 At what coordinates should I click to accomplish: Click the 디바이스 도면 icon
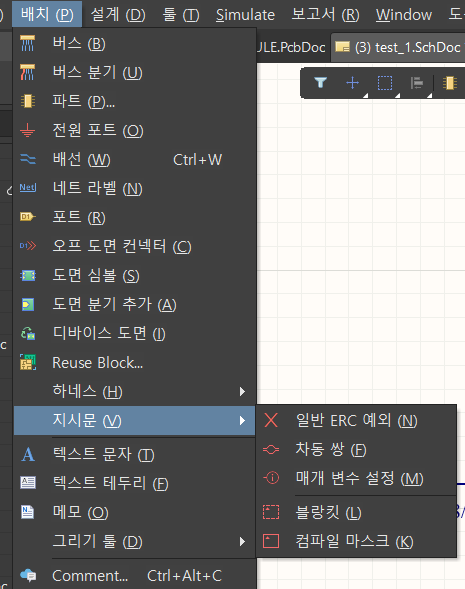pos(27,333)
